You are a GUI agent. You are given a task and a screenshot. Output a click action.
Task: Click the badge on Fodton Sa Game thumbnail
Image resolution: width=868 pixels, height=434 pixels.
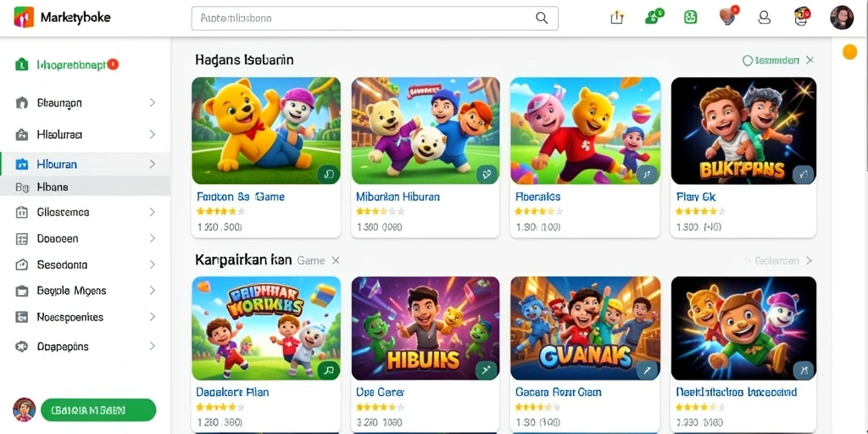tap(328, 175)
